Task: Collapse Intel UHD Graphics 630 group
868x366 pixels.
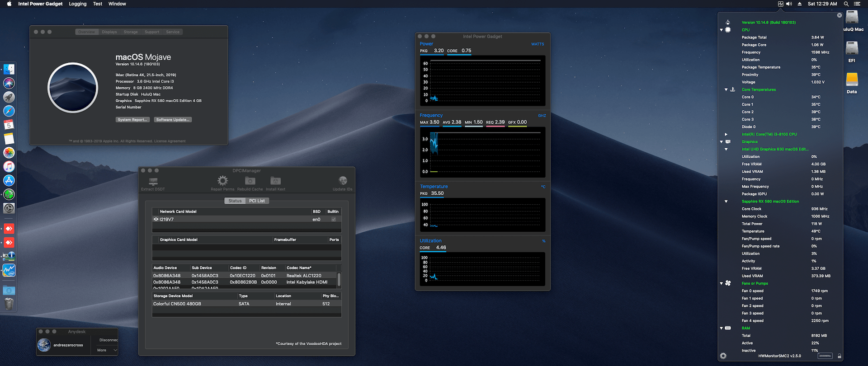Action: [x=726, y=149]
